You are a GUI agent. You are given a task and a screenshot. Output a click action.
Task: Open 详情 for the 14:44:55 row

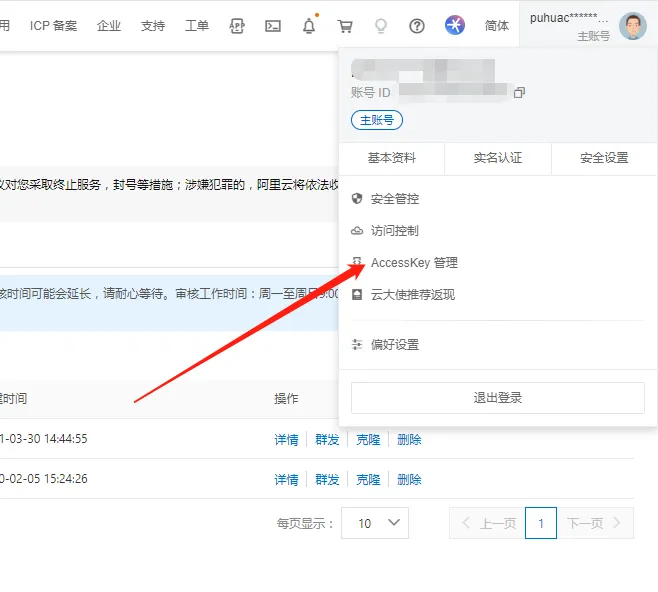pyautogui.click(x=286, y=439)
